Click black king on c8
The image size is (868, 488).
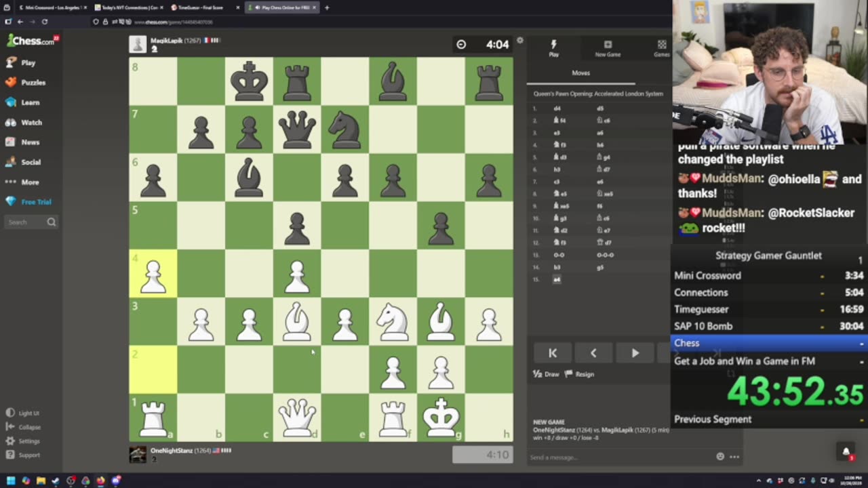[x=249, y=81]
